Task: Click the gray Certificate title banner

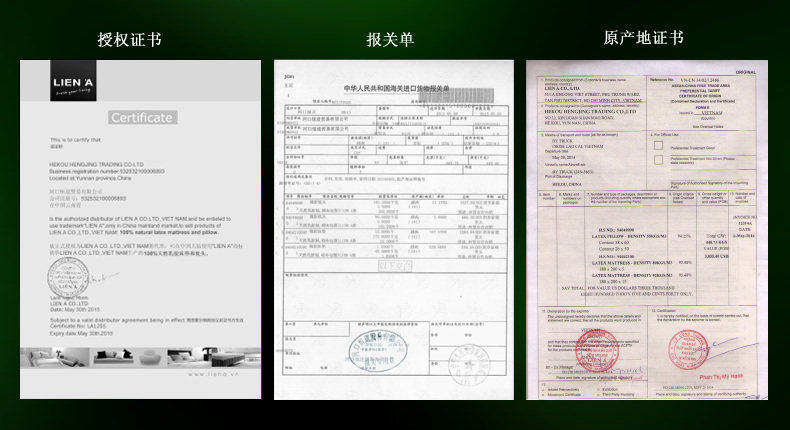Action: click(143, 117)
